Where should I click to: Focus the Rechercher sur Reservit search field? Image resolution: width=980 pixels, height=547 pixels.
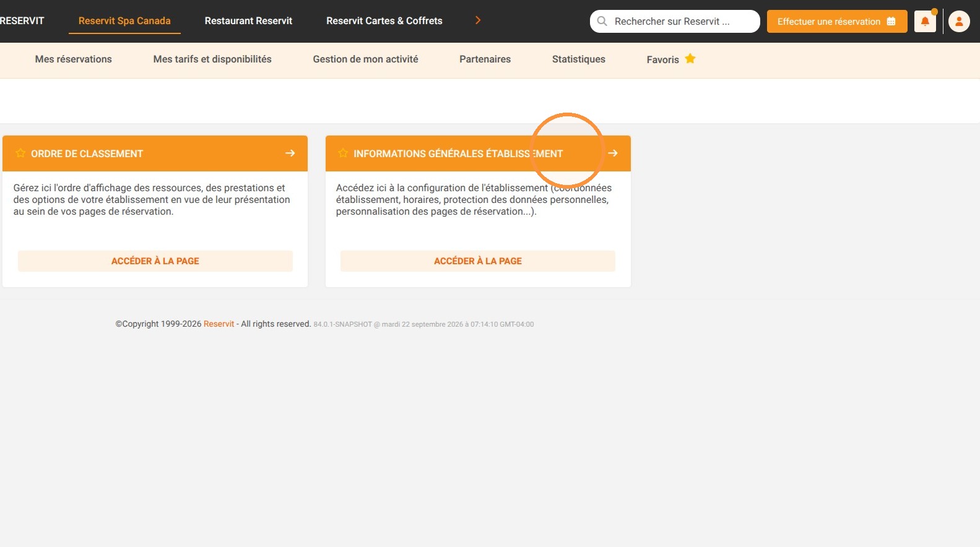click(x=675, y=21)
